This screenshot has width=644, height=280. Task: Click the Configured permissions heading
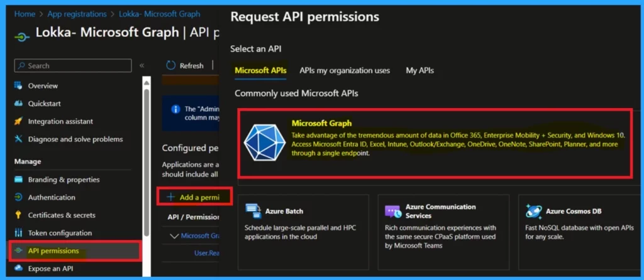190,148
